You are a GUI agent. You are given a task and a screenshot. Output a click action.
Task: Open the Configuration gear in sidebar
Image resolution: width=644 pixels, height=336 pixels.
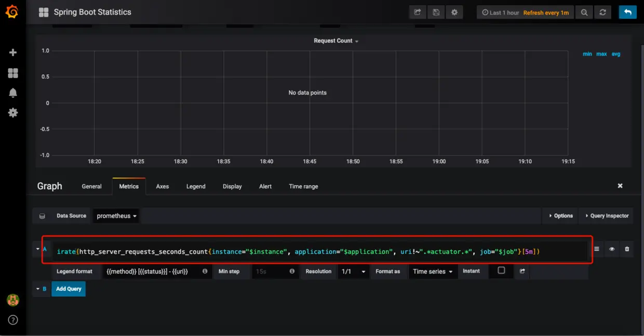pyautogui.click(x=13, y=112)
